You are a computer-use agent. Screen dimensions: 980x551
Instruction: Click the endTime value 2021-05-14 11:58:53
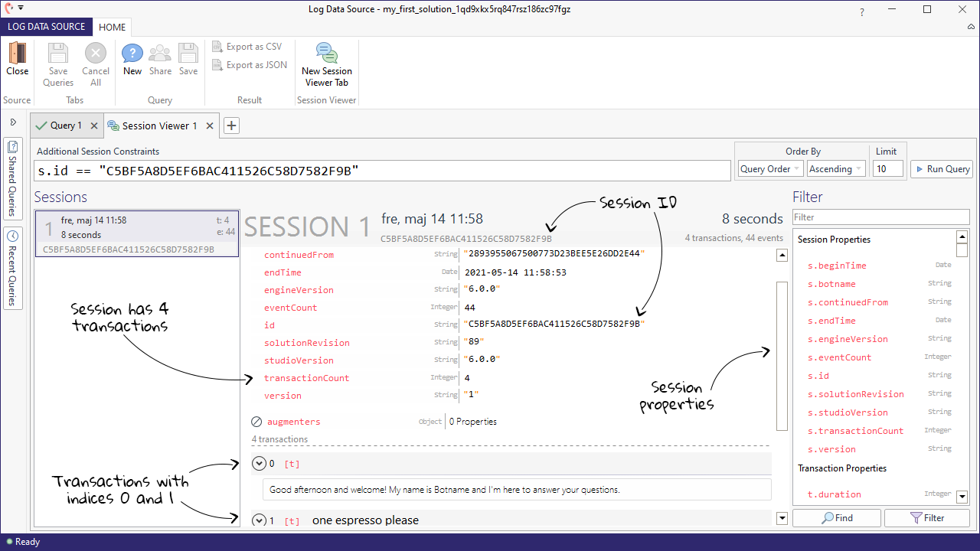(515, 272)
